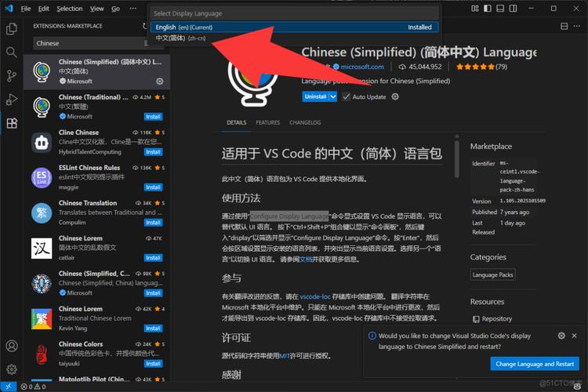The image size is (588, 392).
Task: Open the Edit menu
Action: tap(43, 9)
